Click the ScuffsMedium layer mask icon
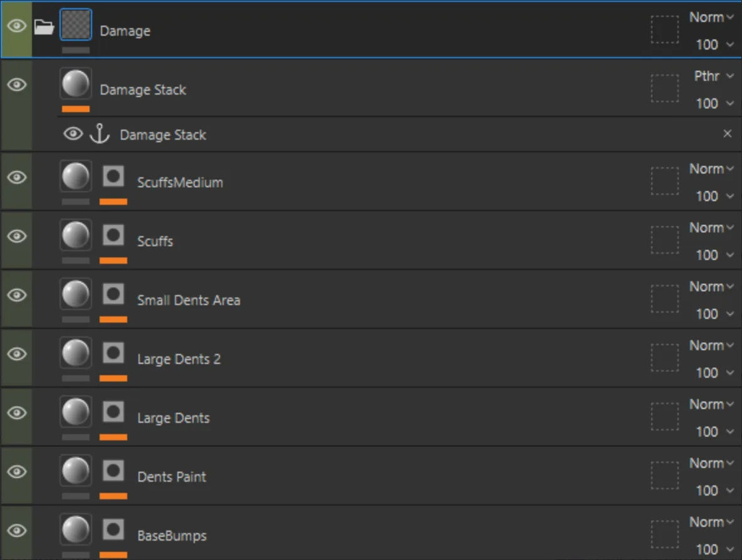742x560 pixels. tap(113, 177)
